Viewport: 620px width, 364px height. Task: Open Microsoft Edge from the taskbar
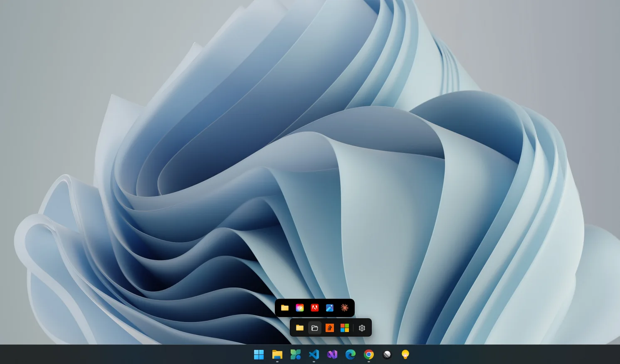(351, 354)
